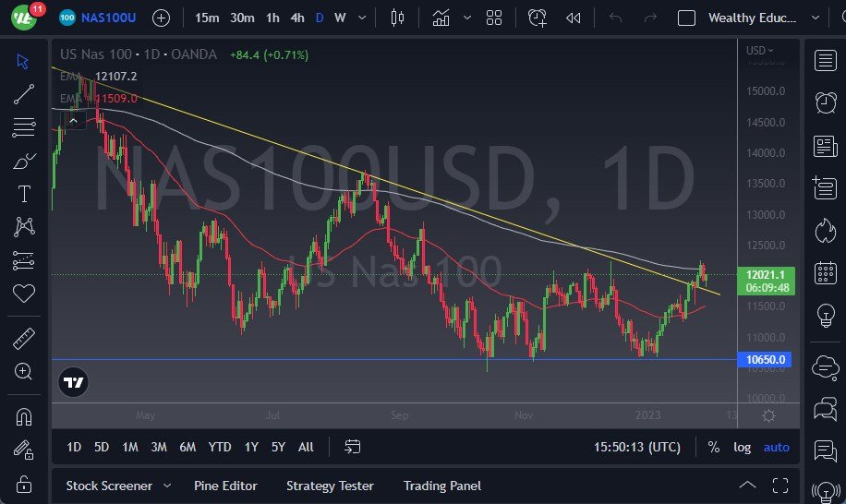
Task: Open chart scale settings gear
Action: pos(768,415)
